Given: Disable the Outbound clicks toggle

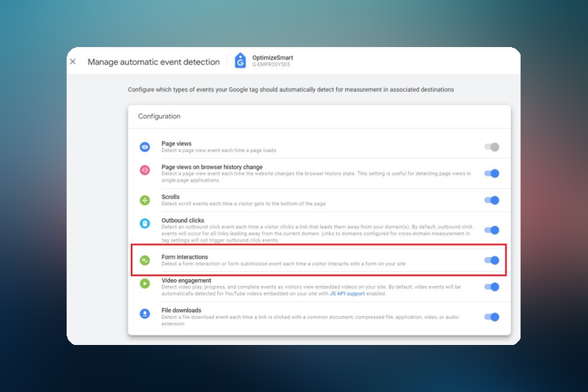Looking at the screenshot, I should pyautogui.click(x=492, y=230).
